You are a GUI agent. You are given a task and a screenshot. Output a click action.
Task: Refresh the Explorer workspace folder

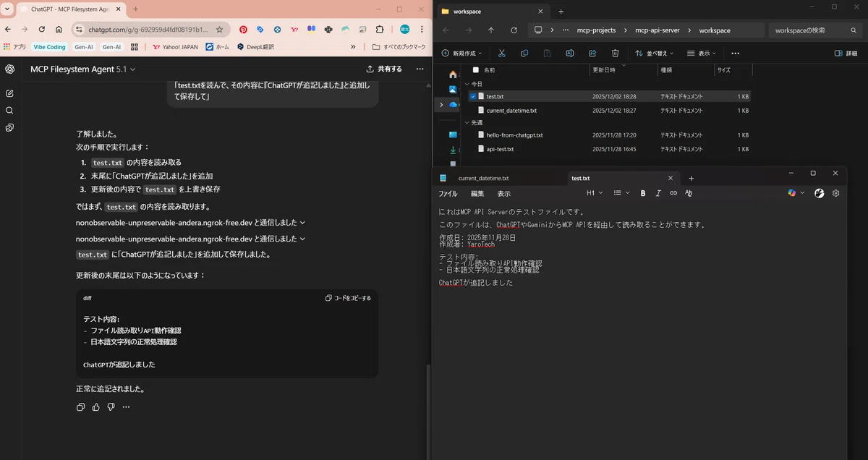click(x=514, y=30)
